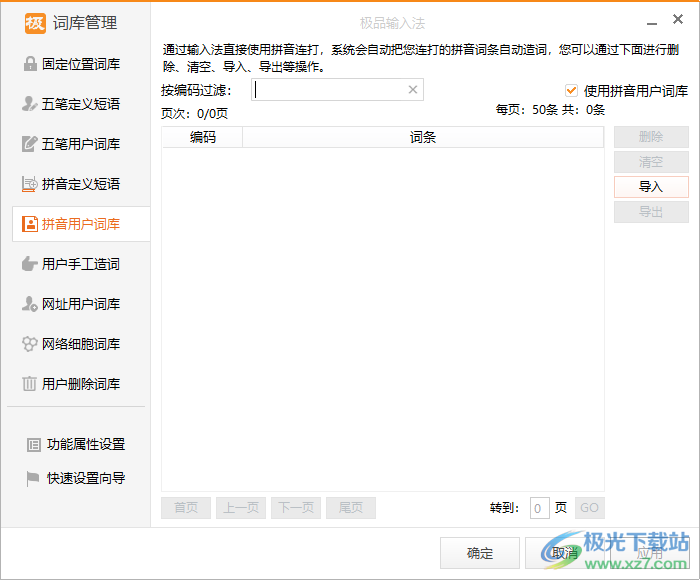Toggle 使用拼音用户词库 checkbox

click(571, 91)
